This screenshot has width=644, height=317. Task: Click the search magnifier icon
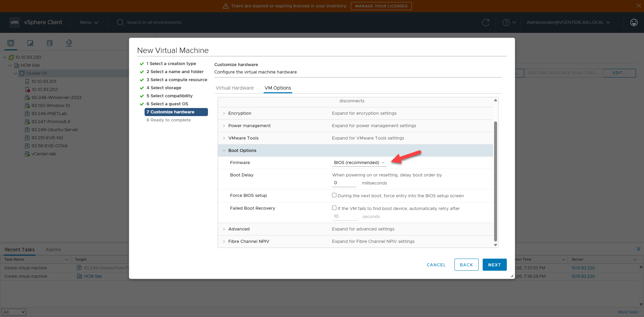[120, 22]
